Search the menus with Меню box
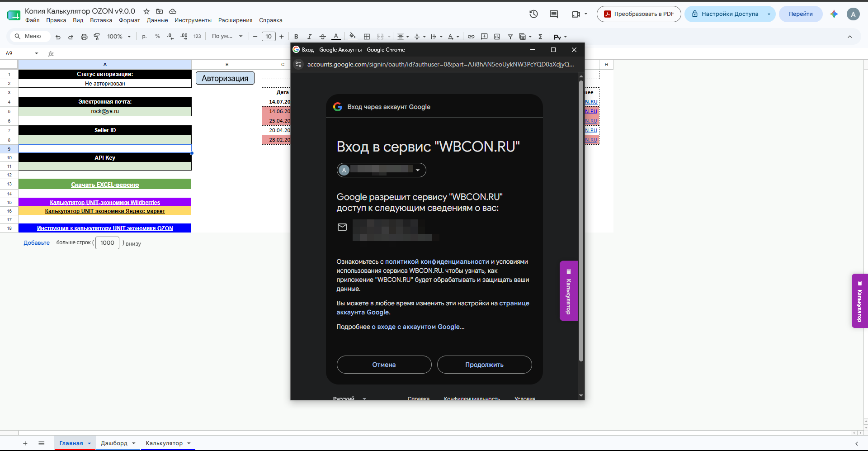Viewport: 868px width, 451px height. (29, 36)
